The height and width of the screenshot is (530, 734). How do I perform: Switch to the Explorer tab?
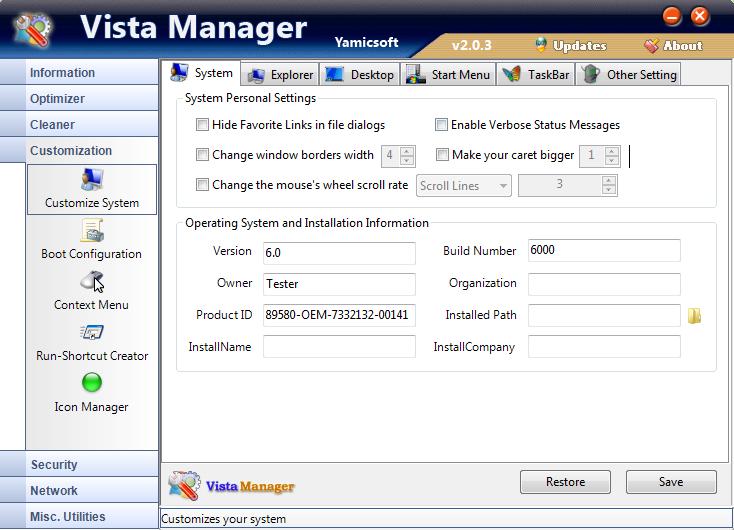280,74
